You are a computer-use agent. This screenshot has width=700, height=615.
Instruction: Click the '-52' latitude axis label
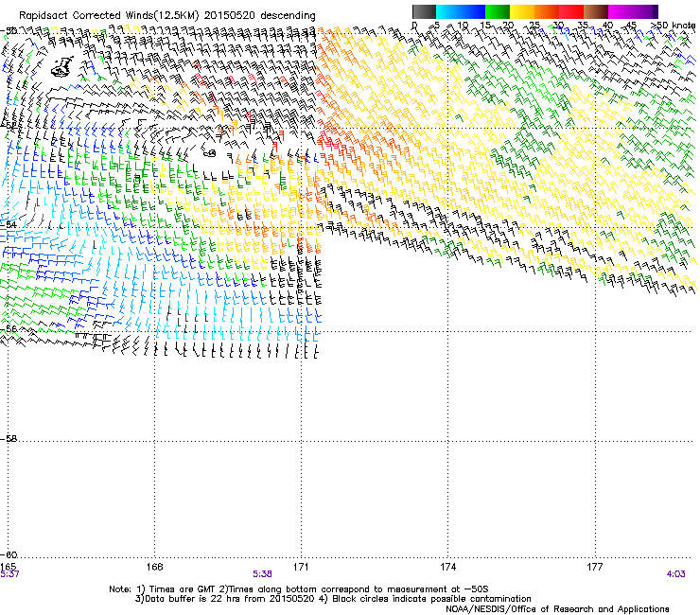(x=9, y=126)
